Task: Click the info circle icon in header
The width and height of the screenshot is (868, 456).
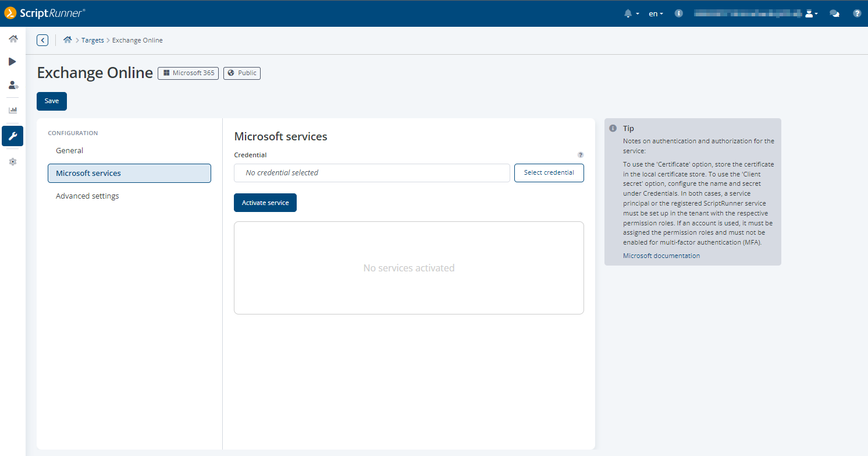Action: [x=678, y=13]
